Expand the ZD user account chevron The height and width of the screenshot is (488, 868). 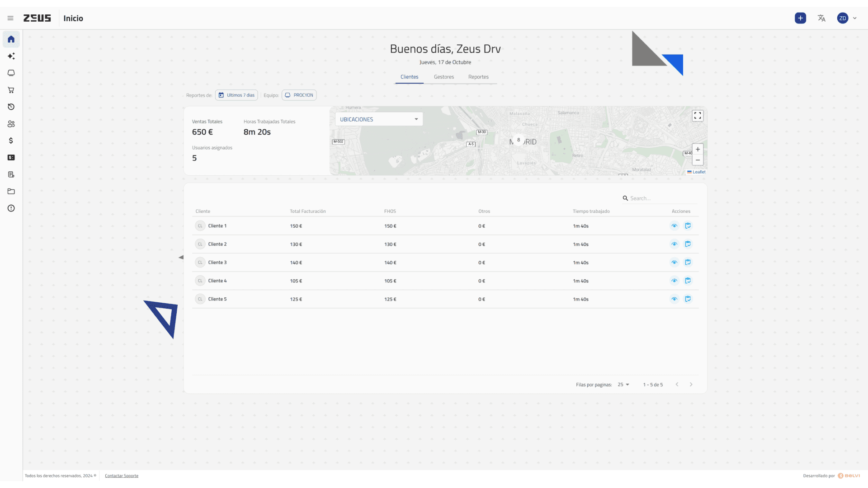855,18
